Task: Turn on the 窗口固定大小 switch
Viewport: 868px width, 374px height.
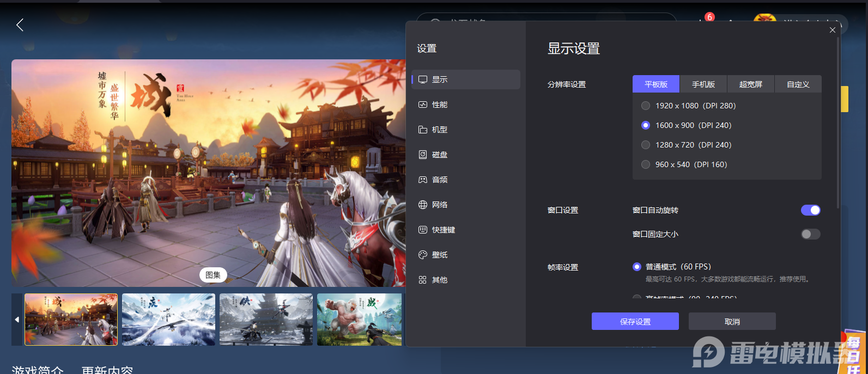Action: click(811, 234)
